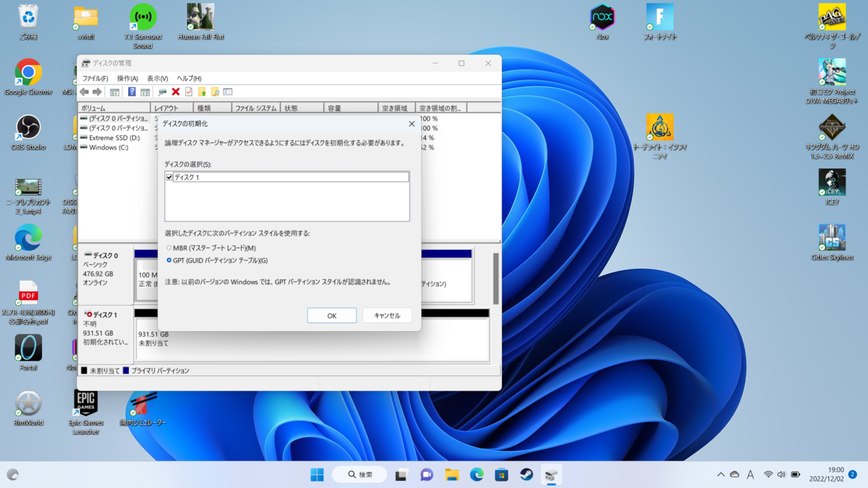Open the PDF file on desktop

pos(28,302)
